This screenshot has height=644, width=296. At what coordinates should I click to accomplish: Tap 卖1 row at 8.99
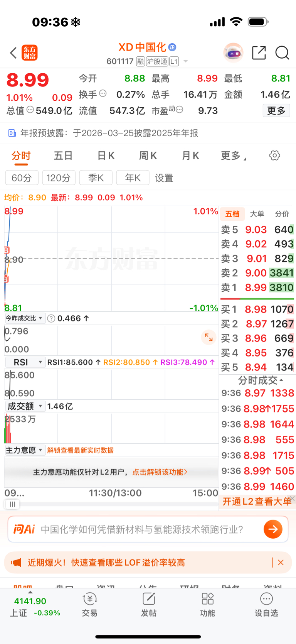pyautogui.click(x=257, y=287)
